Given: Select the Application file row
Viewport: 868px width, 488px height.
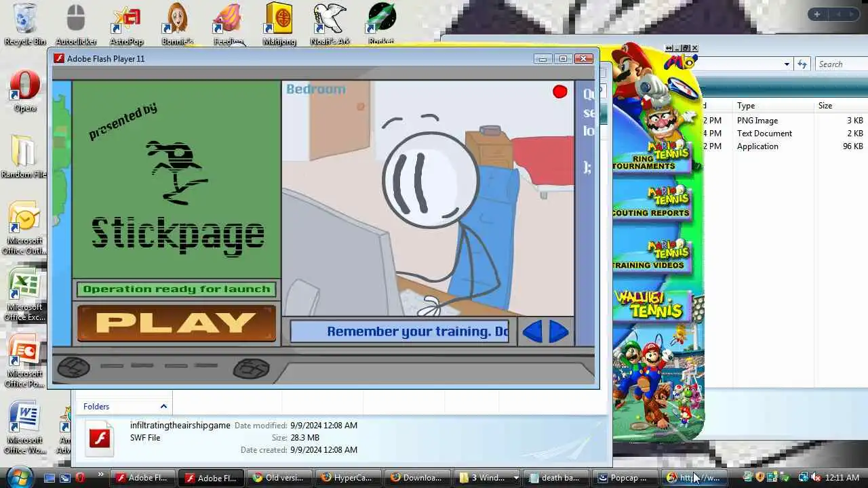Looking at the screenshot, I should 785,146.
